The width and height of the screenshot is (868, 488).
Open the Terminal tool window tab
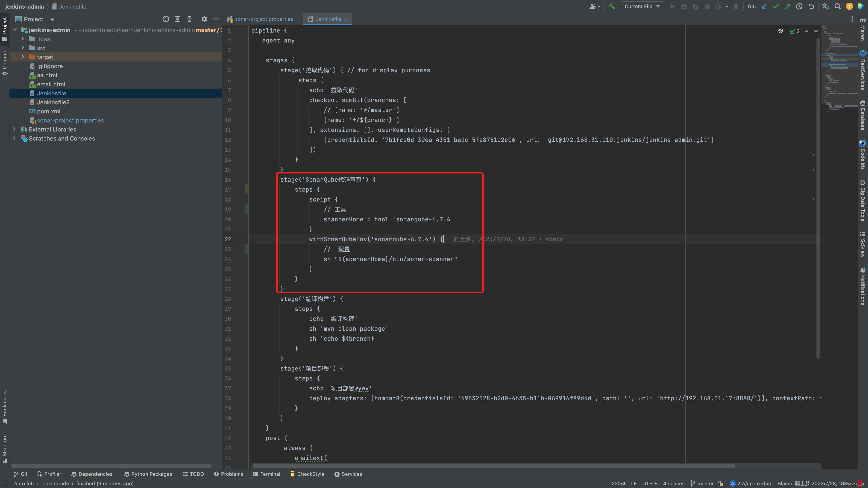pyautogui.click(x=267, y=474)
